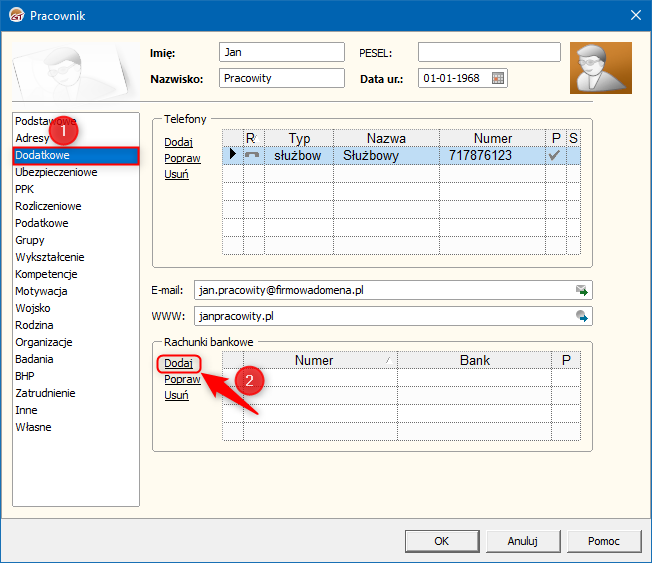Screen dimensions: 652x563
Task: Click Dodaj link under Rachunki bankowe
Action: pyautogui.click(x=178, y=363)
